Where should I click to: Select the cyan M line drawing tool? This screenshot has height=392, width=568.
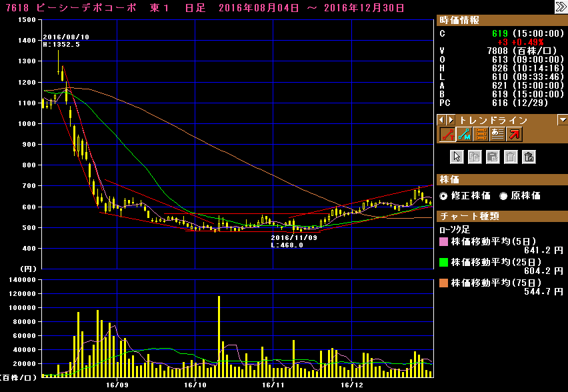pyautogui.click(x=463, y=134)
